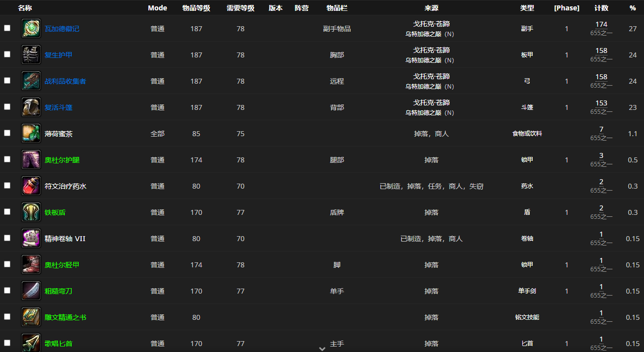644x352 pixels.
Task: Open the 雕文精通之书 item link
Action: (x=65, y=317)
